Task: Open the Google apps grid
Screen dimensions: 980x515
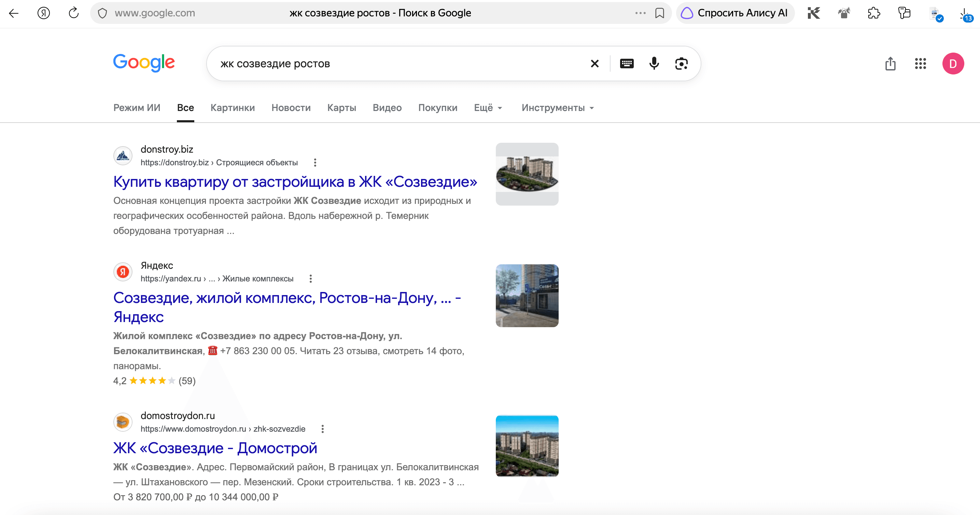Action: coord(920,64)
